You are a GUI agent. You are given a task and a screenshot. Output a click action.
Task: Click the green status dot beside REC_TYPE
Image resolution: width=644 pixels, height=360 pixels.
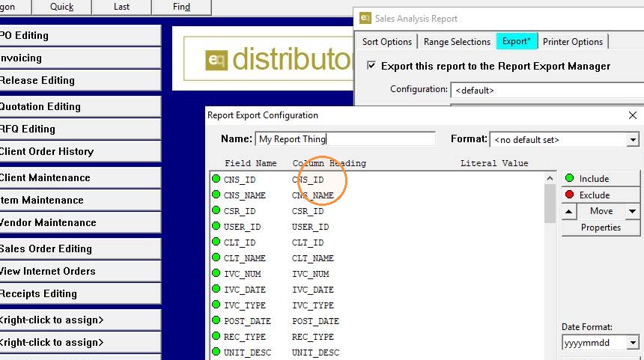click(216, 336)
